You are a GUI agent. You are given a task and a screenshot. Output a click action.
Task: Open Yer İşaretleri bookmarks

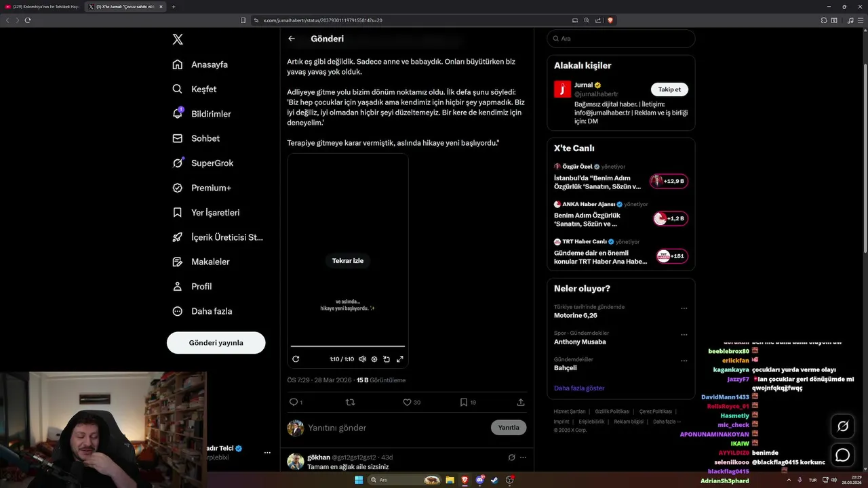pos(206,212)
